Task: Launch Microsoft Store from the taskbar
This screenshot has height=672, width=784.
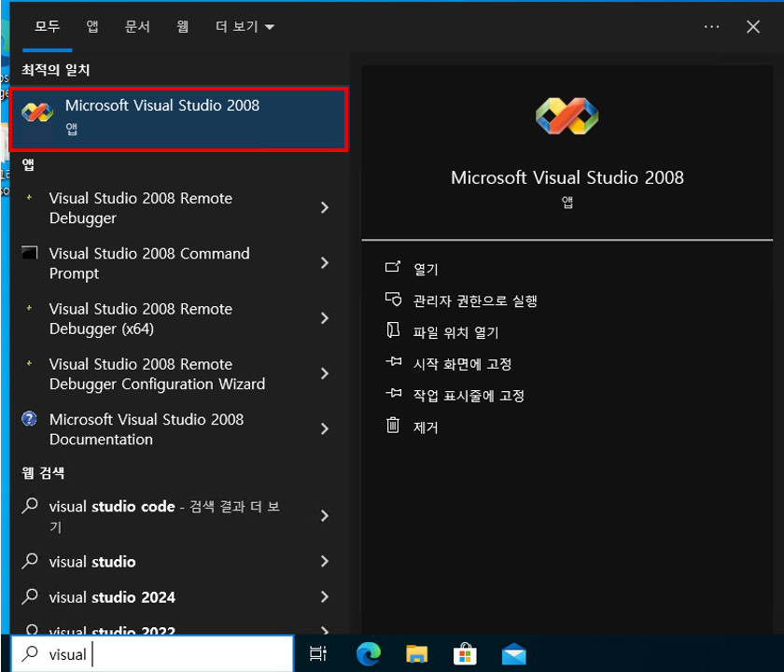Action: tap(465, 654)
